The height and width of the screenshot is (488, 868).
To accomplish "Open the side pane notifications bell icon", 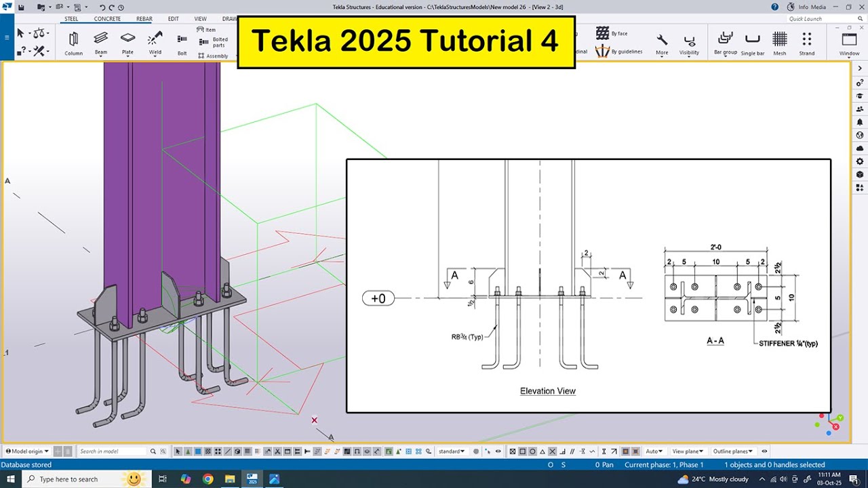I will click(x=860, y=122).
